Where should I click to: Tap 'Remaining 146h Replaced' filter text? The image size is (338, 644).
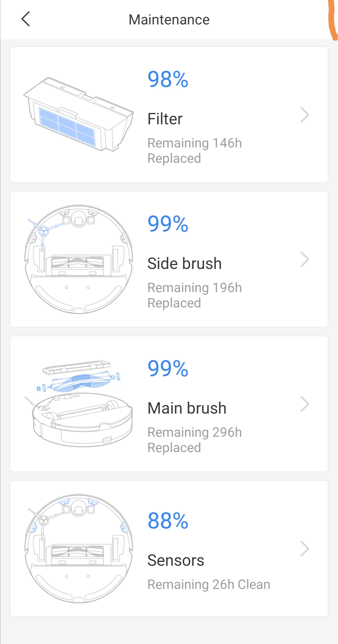(195, 151)
